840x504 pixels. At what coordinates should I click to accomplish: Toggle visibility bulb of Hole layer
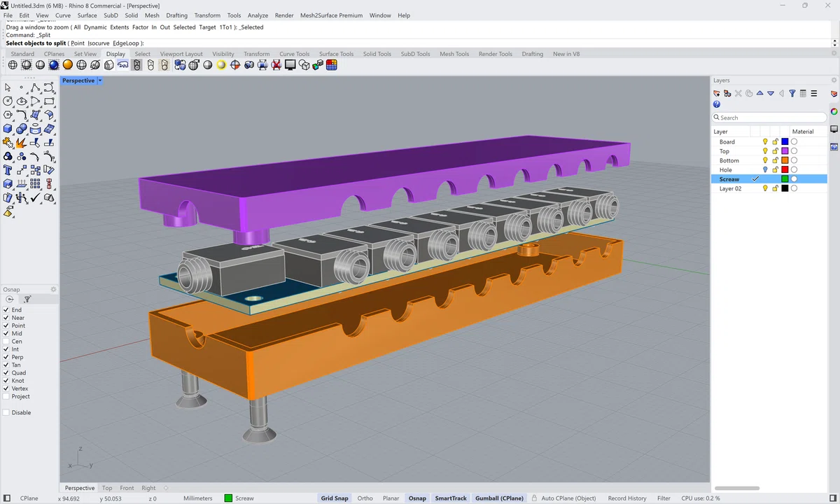pyautogui.click(x=765, y=169)
